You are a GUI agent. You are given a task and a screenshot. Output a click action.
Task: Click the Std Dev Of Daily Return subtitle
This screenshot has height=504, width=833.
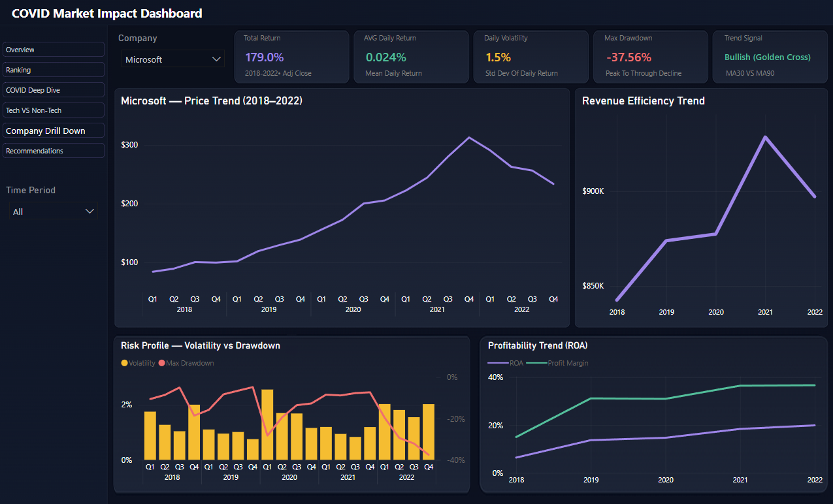pyautogui.click(x=522, y=73)
